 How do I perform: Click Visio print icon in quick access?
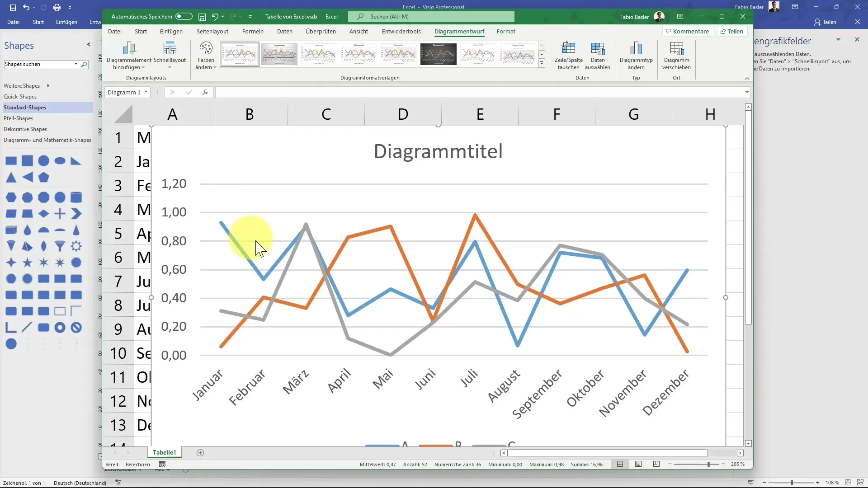57,7
